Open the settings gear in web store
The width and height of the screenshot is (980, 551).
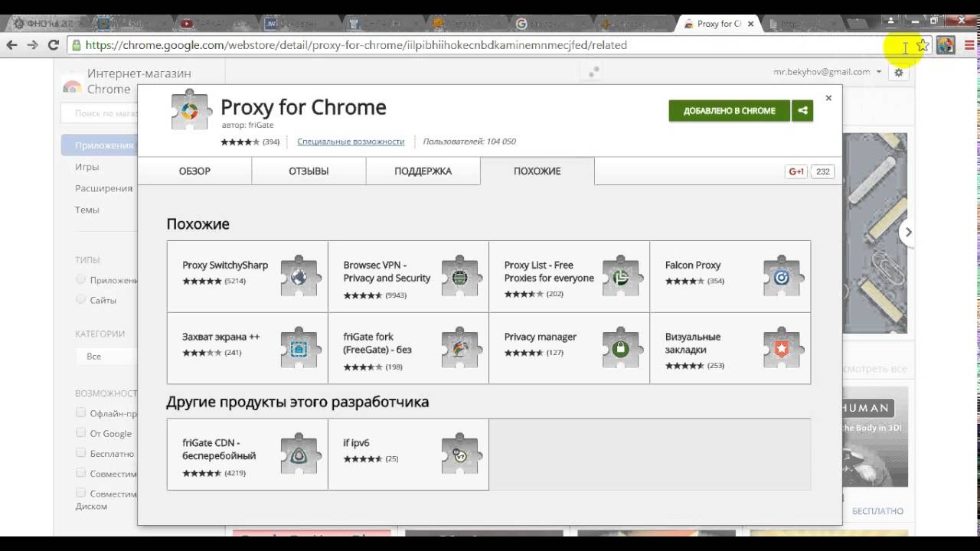point(899,73)
